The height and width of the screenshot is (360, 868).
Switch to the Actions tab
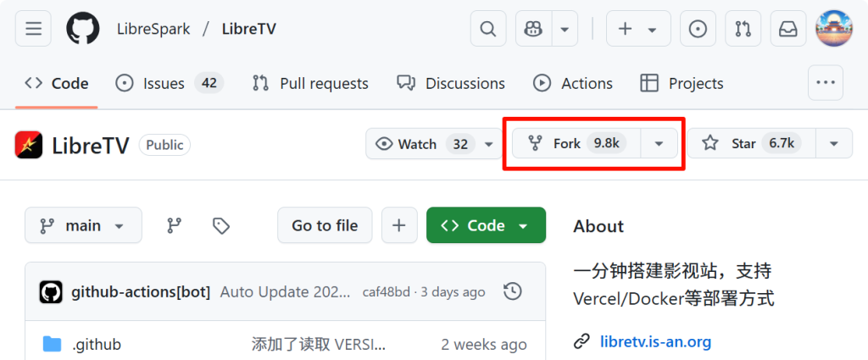pyautogui.click(x=572, y=84)
